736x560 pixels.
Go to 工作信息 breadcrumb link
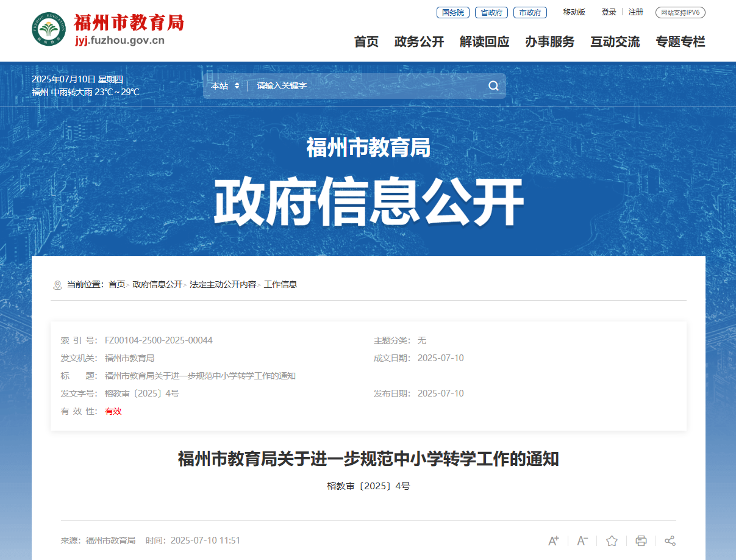(280, 284)
